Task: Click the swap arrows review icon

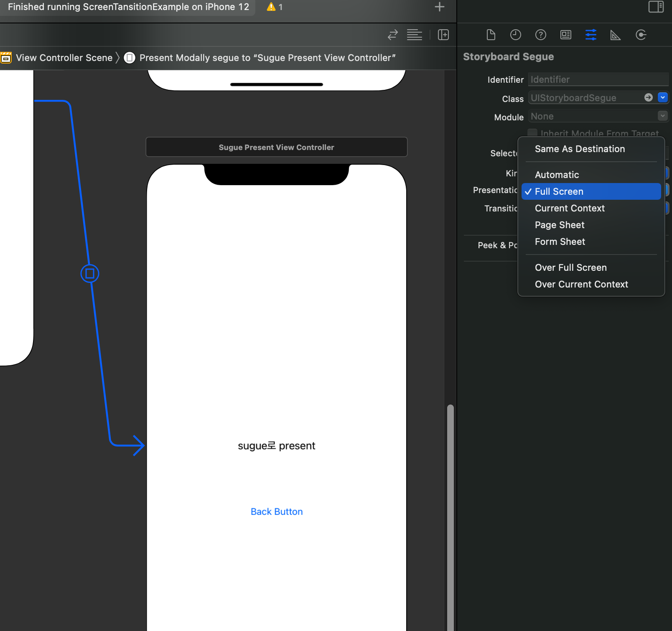Action: [x=393, y=35]
